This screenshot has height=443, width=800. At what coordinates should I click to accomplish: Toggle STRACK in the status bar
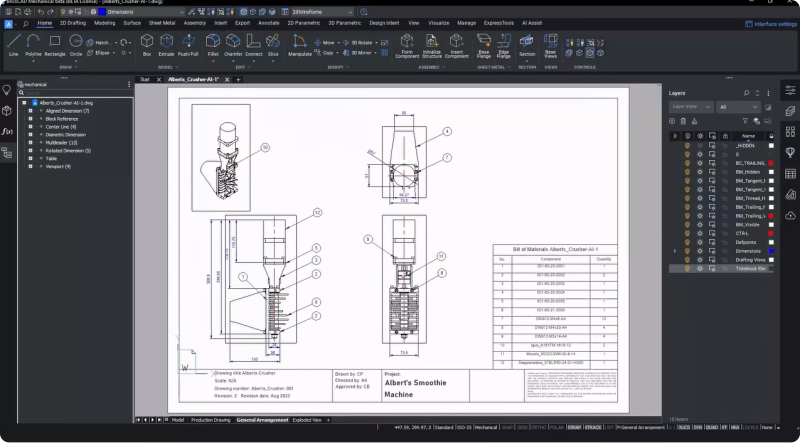pyautogui.click(x=593, y=428)
